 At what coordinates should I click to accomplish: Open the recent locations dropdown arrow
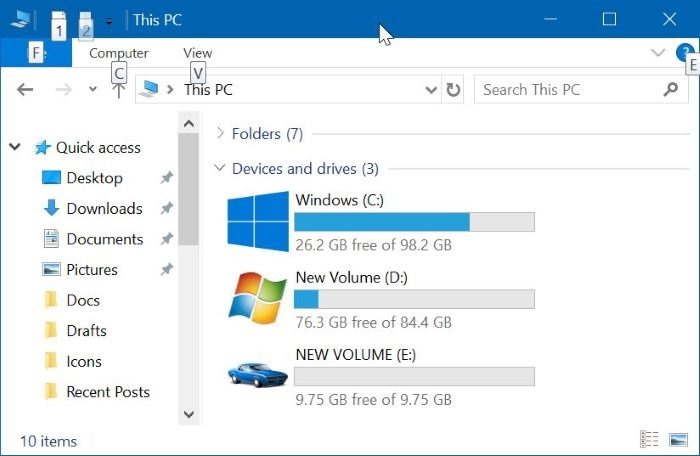(x=92, y=89)
